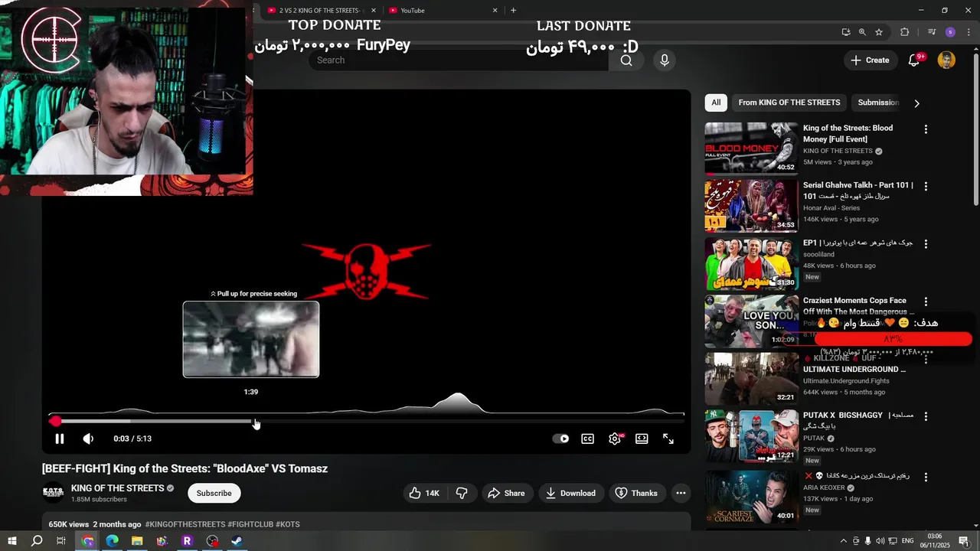Open #KINGOFTHESTREETS hashtag link
Image resolution: width=980 pixels, height=551 pixels.
(185, 524)
